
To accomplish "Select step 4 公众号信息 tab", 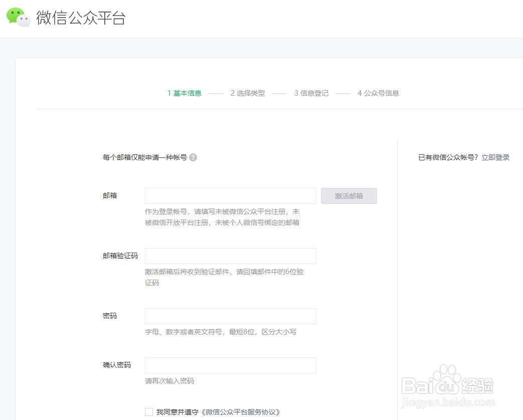I will point(378,93).
